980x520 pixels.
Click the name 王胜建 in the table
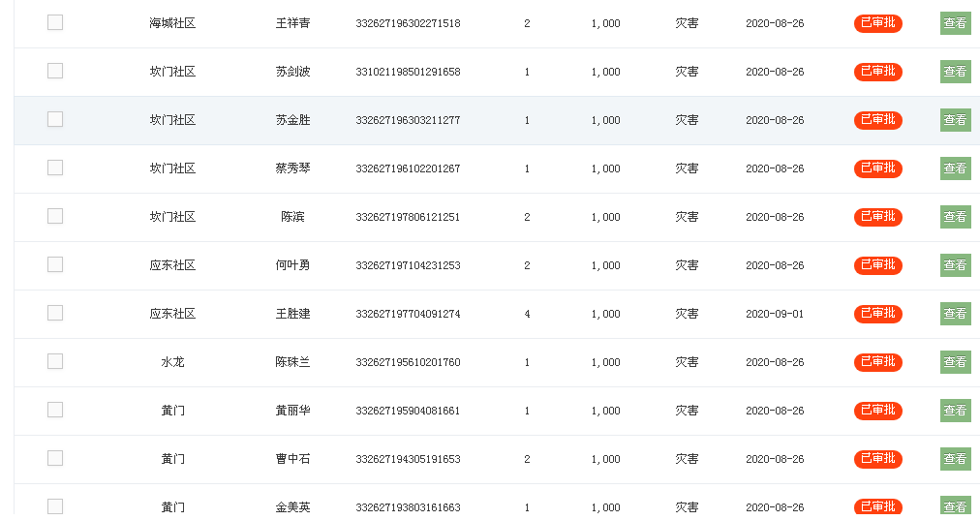[292, 314]
